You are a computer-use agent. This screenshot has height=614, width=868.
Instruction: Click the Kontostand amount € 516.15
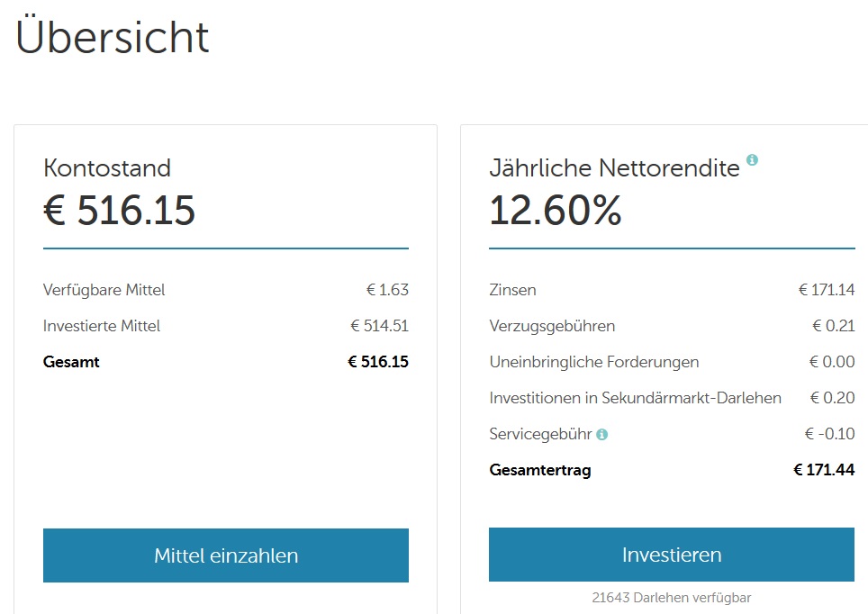[x=119, y=211]
